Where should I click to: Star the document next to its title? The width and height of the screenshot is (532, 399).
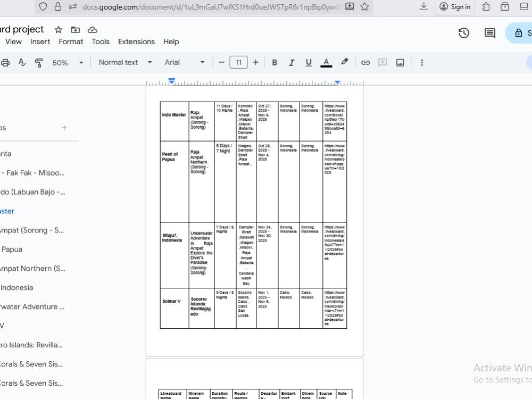(x=59, y=30)
